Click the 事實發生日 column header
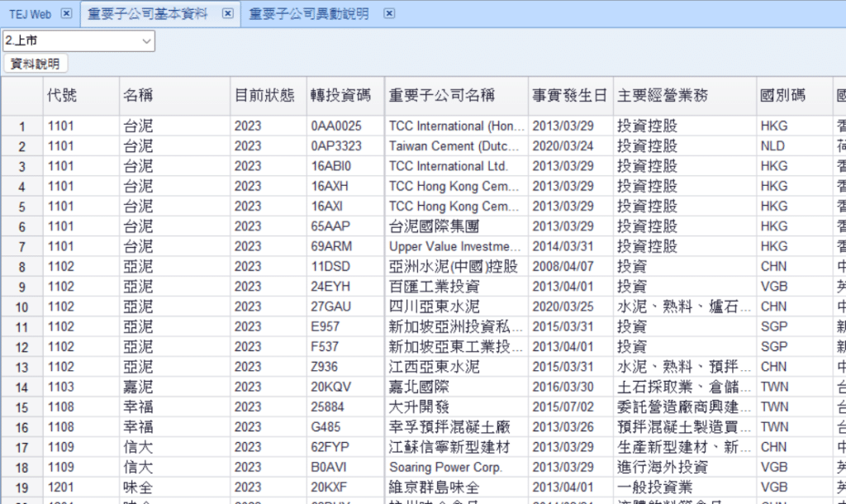The height and width of the screenshot is (504, 846). (x=569, y=95)
